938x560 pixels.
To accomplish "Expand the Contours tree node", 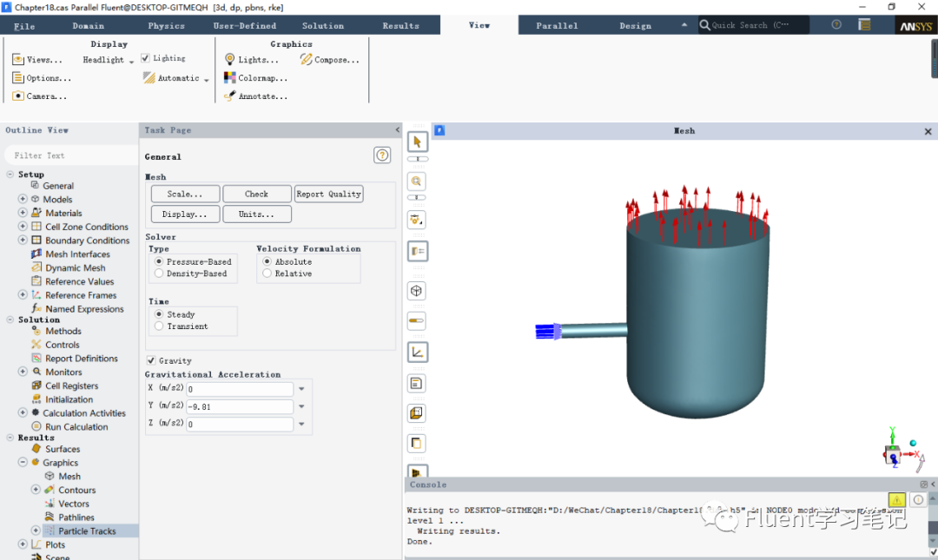I will click(36, 490).
